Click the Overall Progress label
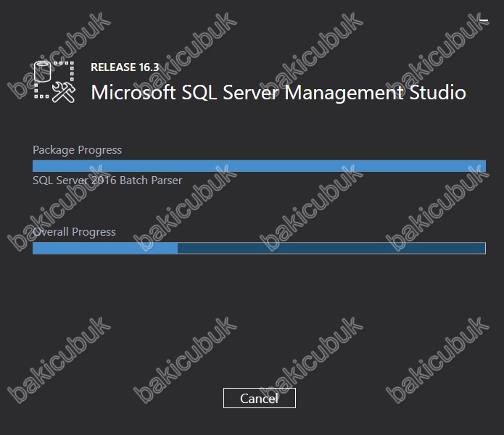504x435 pixels. pos(74,232)
